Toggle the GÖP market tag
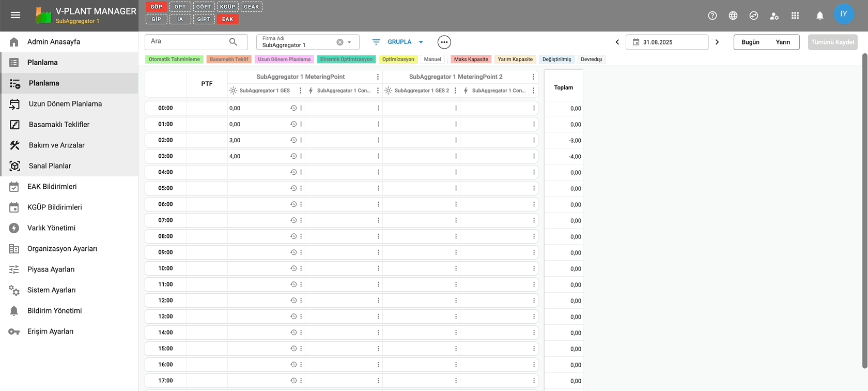The width and height of the screenshot is (868, 391). click(157, 7)
